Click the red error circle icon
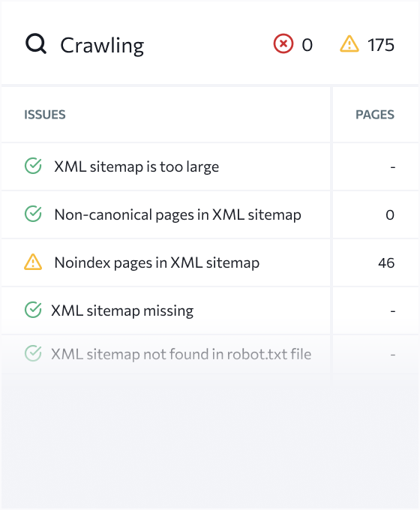 coord(283,43)
